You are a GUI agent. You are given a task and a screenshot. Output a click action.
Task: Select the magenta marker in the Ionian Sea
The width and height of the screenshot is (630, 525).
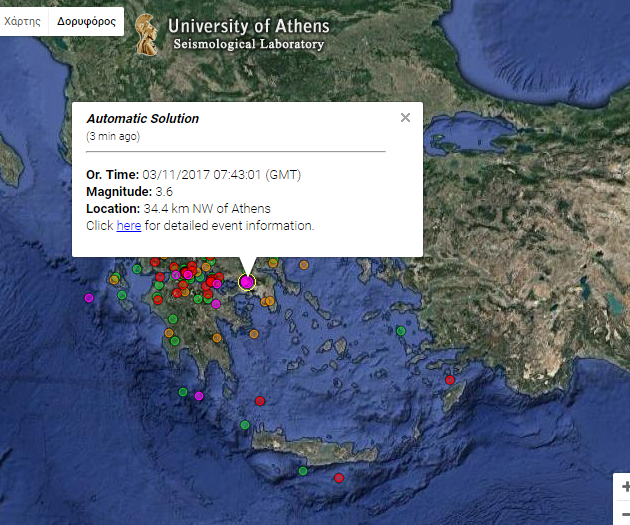[89, 298]
